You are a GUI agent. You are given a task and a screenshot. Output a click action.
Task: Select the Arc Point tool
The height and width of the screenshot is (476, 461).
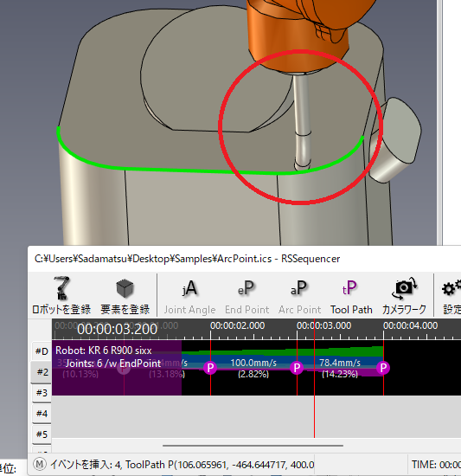[299, 295]
